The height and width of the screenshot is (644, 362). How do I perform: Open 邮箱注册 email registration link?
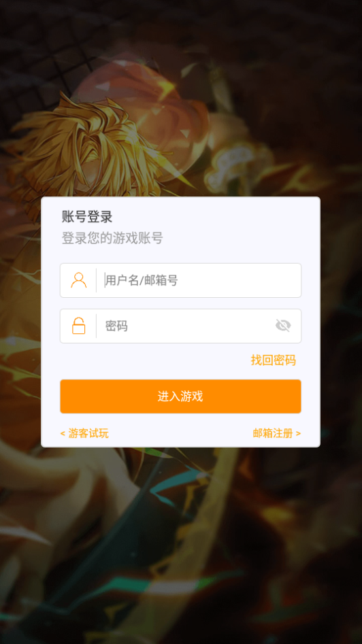click(x=273, y=433)
